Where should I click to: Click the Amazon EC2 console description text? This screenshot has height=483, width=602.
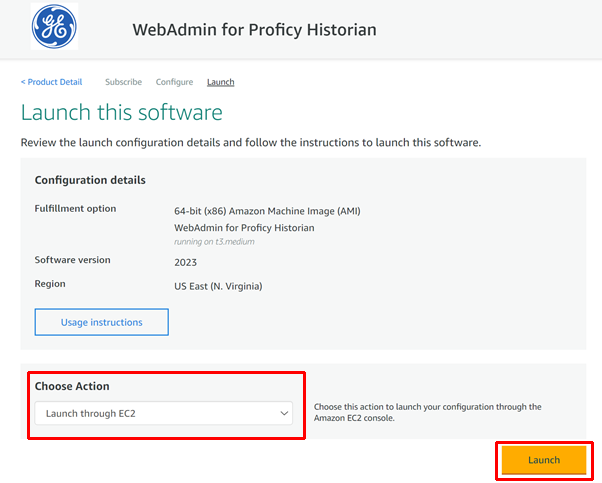(428, 412)
